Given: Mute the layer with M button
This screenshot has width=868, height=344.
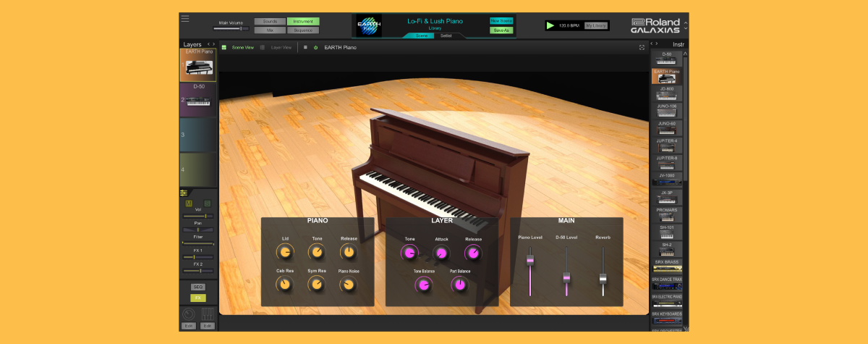Looking at the screenshot, I should pos(189,204).
